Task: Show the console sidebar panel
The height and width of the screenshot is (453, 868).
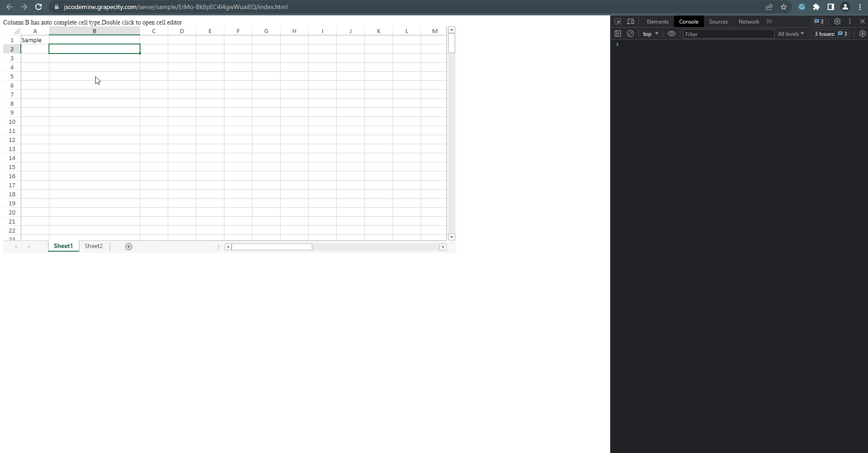Action: (x=618, y=34)
